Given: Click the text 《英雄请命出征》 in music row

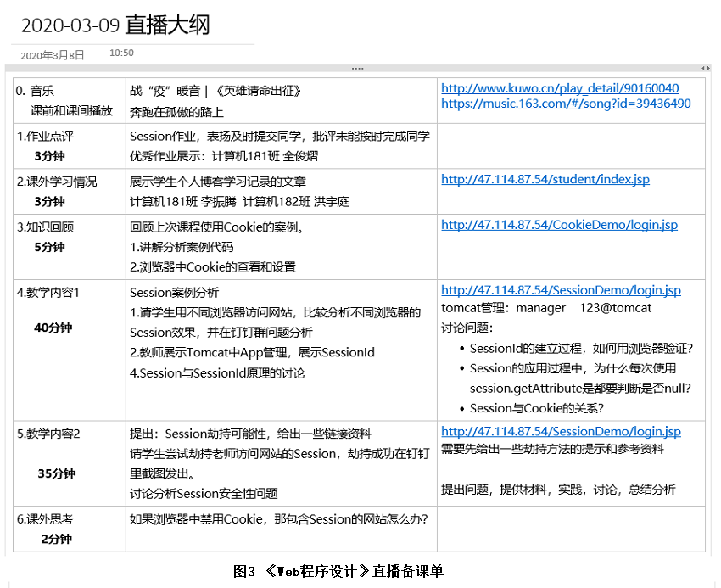Looking at the screenshot, I should (x=258, y=91).
